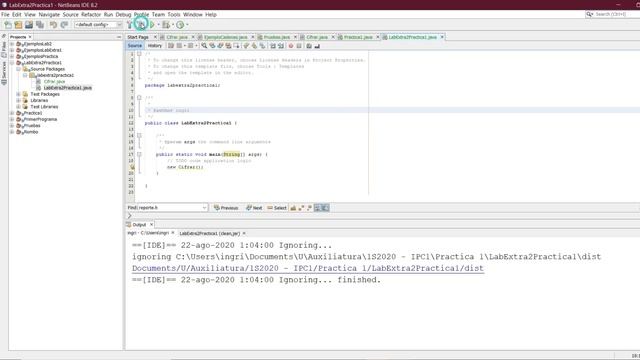Select the PrimerPrograma project in tree

click(x=40, y=119)
